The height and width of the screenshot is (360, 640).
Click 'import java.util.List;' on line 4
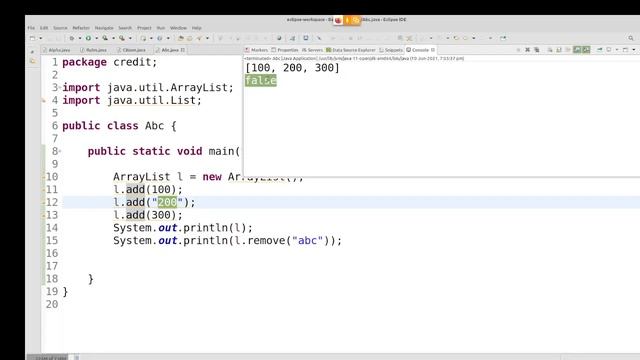[x=132, y=100]
